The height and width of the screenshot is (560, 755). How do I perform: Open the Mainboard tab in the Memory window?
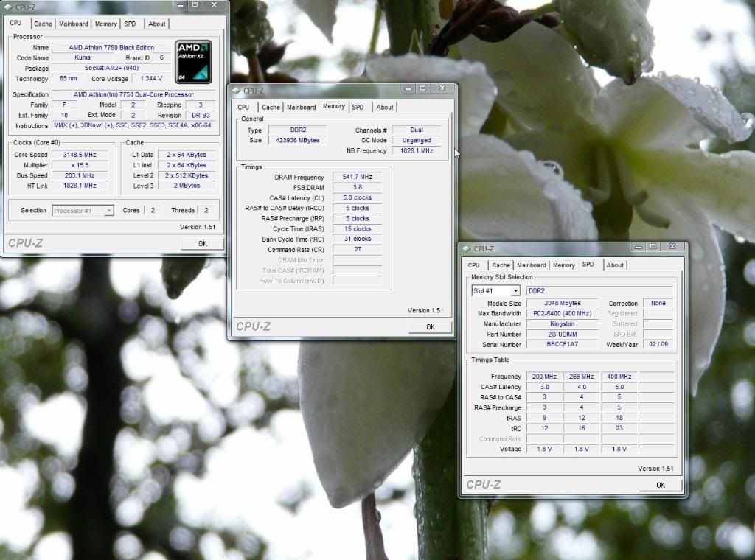point(301,108)
